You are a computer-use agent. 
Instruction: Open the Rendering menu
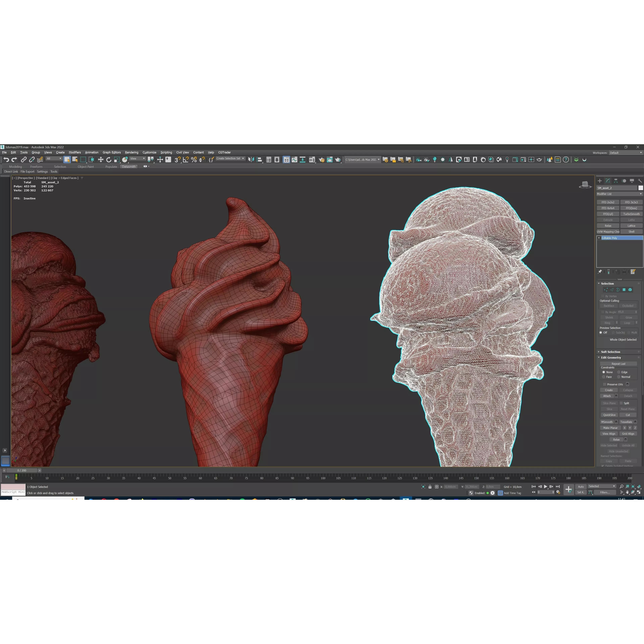[x=131, y=152]
